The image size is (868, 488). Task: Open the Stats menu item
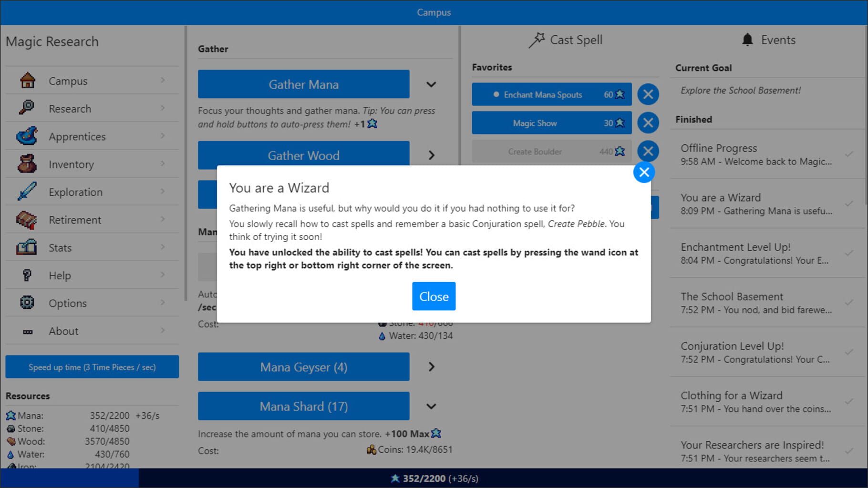click(x=92, y=247)
